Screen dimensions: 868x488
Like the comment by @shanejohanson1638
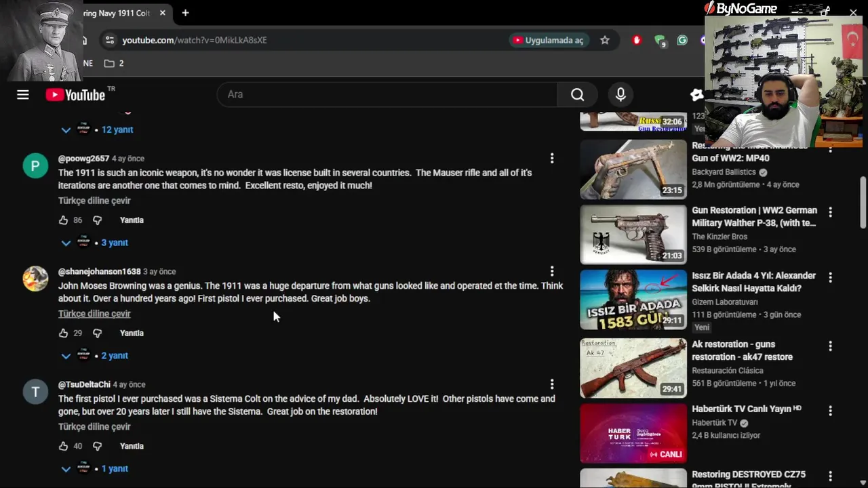click(63, 333)
